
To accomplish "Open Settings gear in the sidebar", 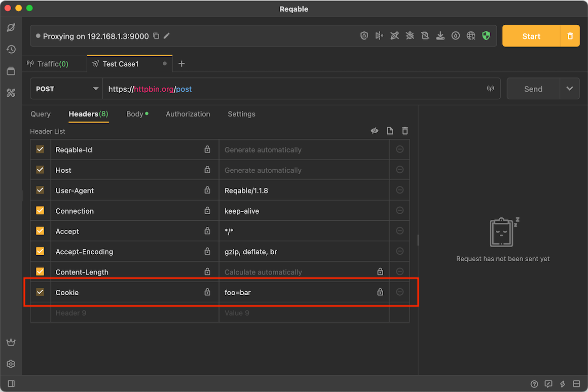I will tap(11, 364).
